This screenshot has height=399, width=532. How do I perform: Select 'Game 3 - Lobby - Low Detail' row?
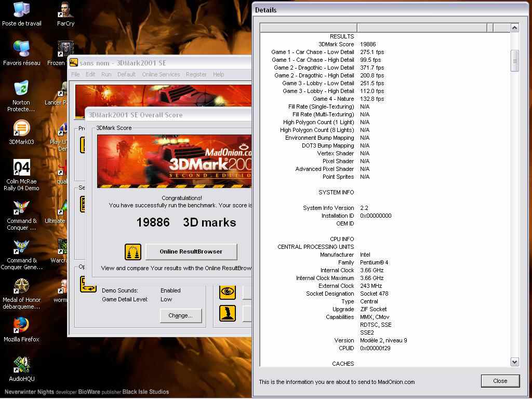click(x=385, y=83)
